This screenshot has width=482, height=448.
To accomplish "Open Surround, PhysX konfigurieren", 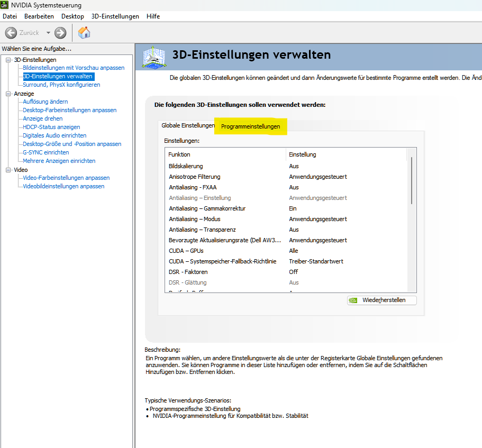I will [61, 85].
